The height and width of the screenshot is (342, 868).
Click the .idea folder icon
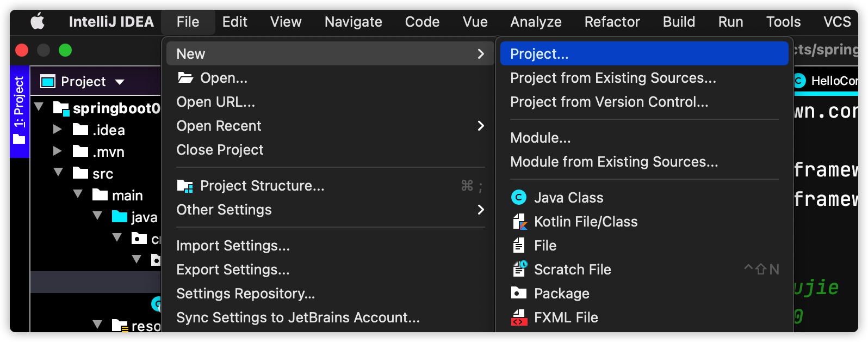point(80,130)
